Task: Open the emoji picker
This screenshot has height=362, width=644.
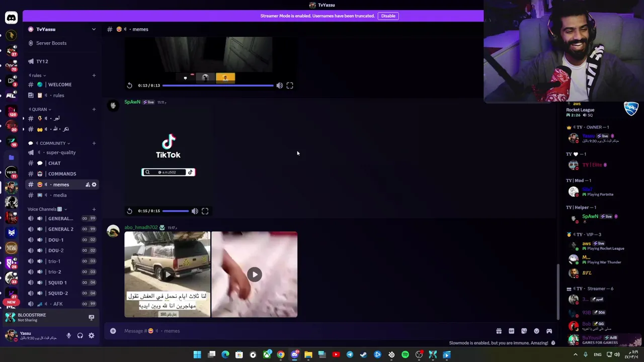Action: click(536, 331)
